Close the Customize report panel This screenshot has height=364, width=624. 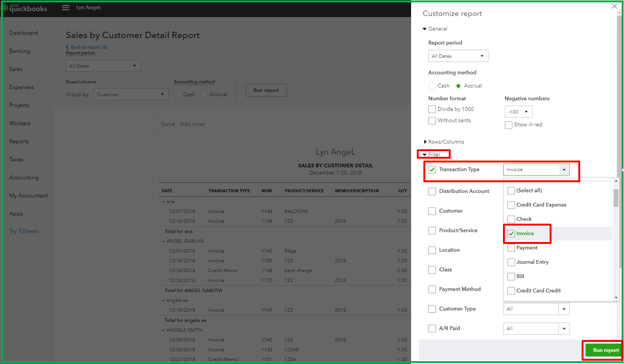click(x=614, y=6)
